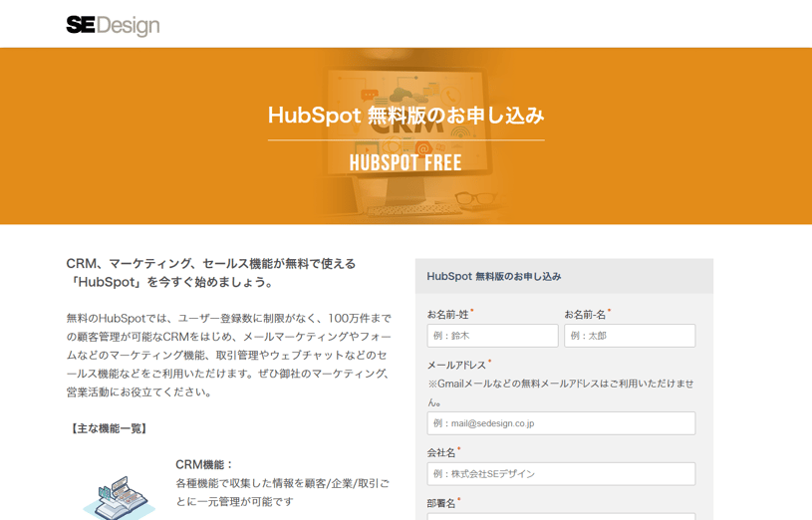
Task: Click the Gmail free-address notice text
Action: pos(560,392)
